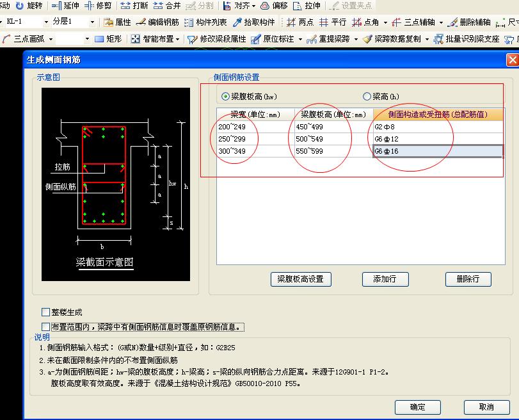The image size is (519, 420).
Task: Click the 分割 split tool
Action: pos(199,6)
